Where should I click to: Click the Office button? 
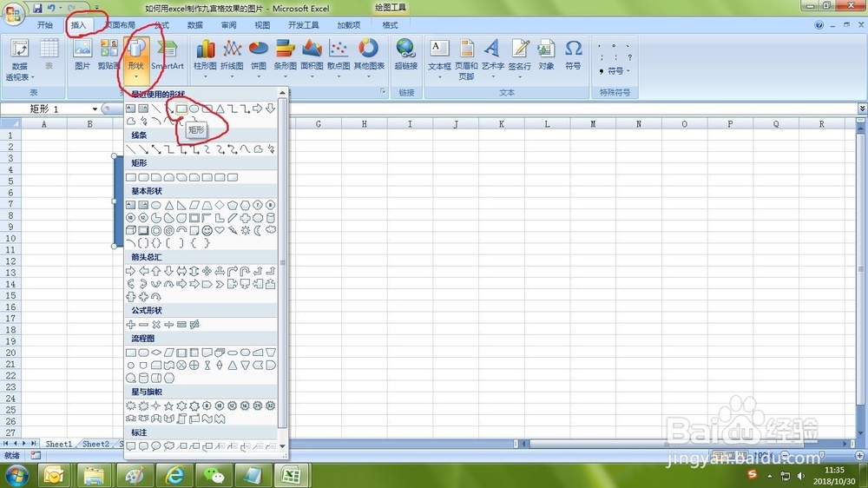[13, 13]
